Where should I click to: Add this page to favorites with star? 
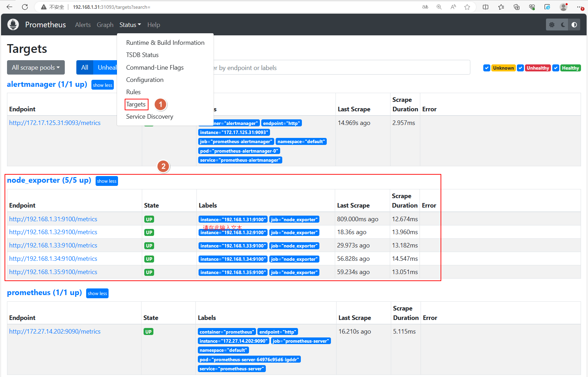(467, 7)
